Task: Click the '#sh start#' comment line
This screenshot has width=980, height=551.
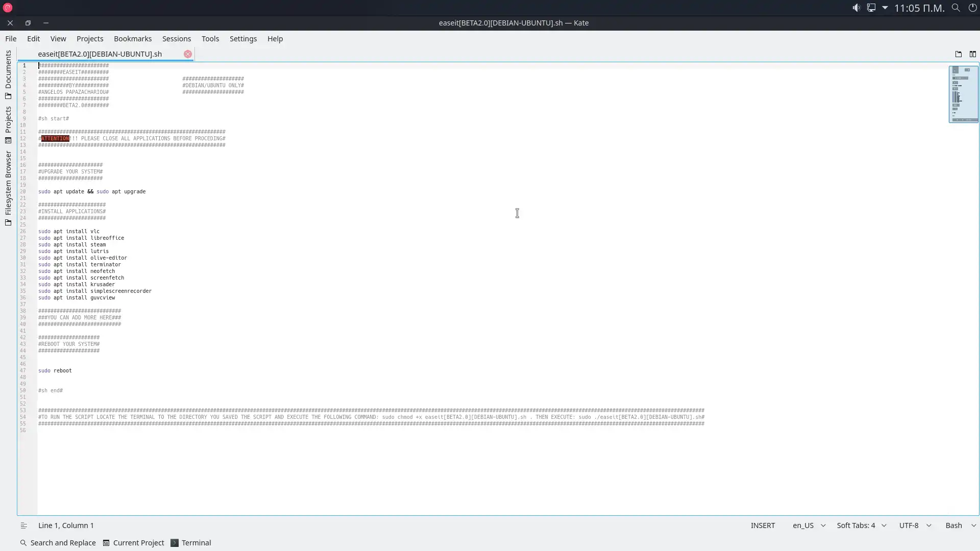Action: point(54,119)
